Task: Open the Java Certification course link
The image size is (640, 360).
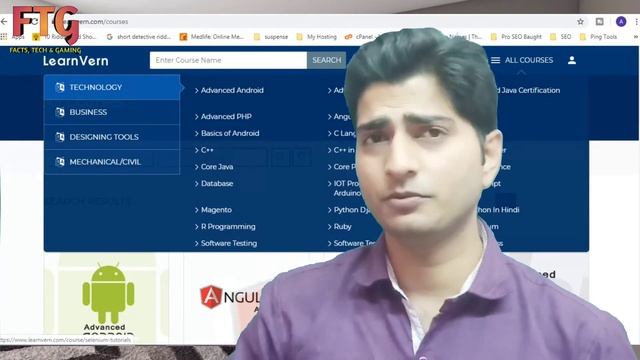Action: click(x=530, y=90)
